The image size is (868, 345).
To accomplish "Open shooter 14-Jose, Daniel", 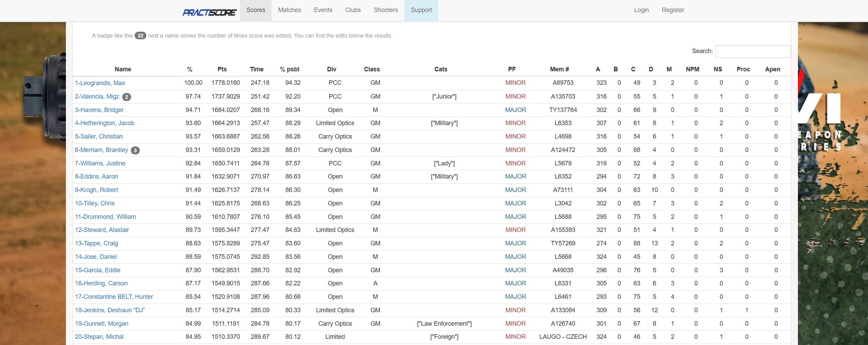I will click(x=96, y=257).
